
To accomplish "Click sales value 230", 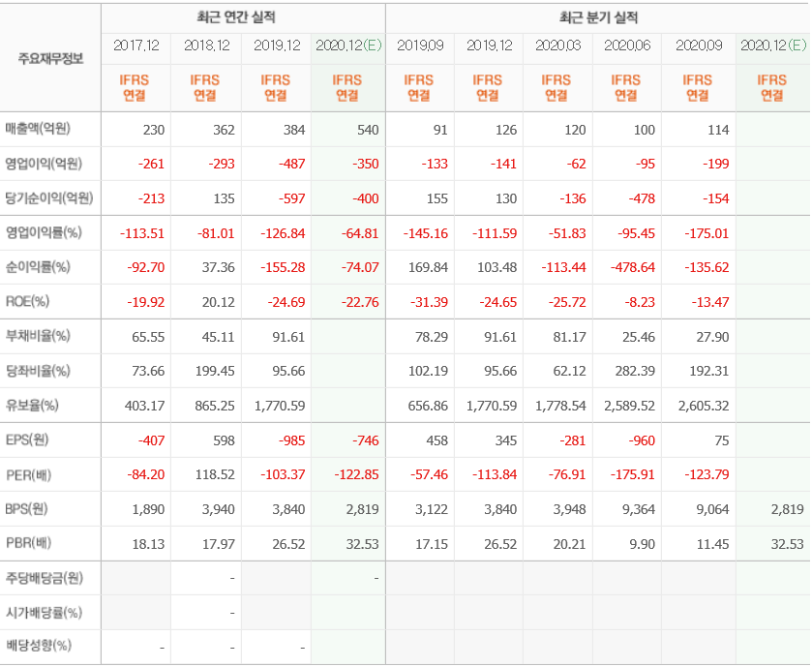I will pyautogui.click(x=153, y=130).
